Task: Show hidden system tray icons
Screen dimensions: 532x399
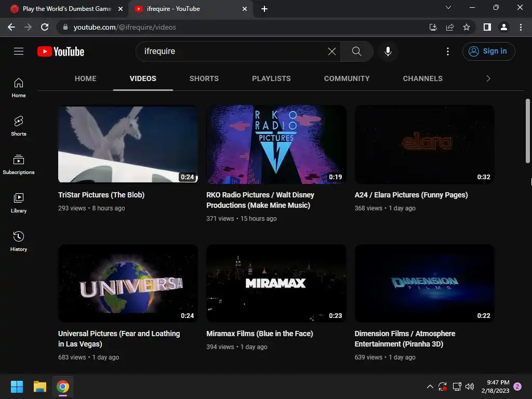Action: [430, 387]
